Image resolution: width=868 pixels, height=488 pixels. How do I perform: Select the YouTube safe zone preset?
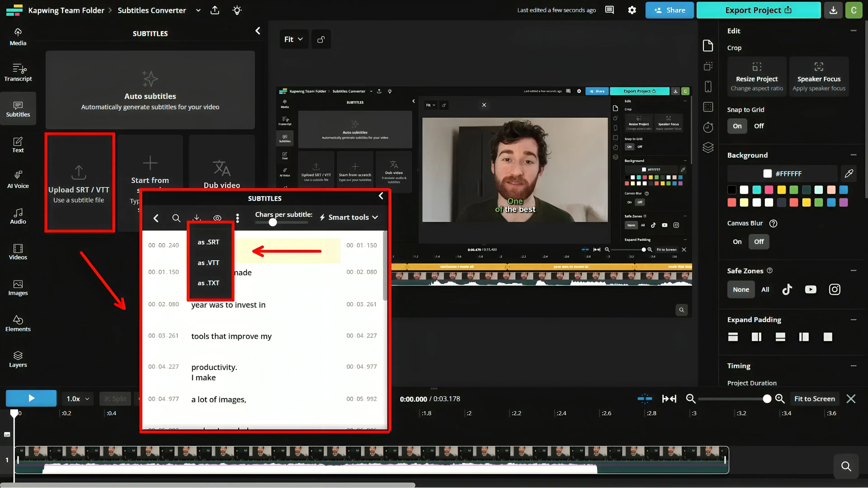point(810,289)
